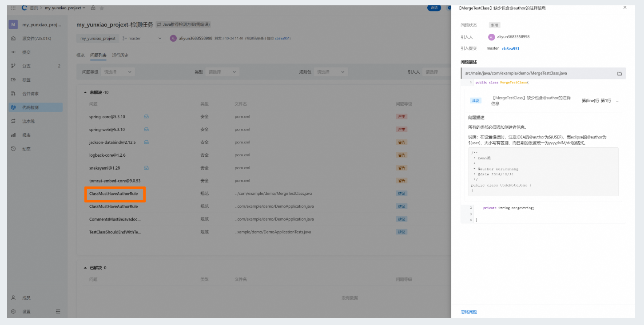
Task: Open 源文件(725.01K) in the sidebar
Action: click(36, 39)
